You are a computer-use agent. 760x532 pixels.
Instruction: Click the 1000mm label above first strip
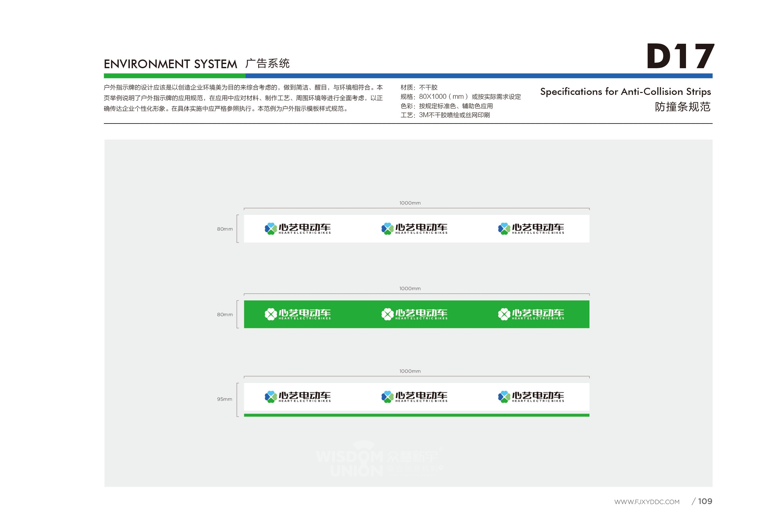click(410, 203)
